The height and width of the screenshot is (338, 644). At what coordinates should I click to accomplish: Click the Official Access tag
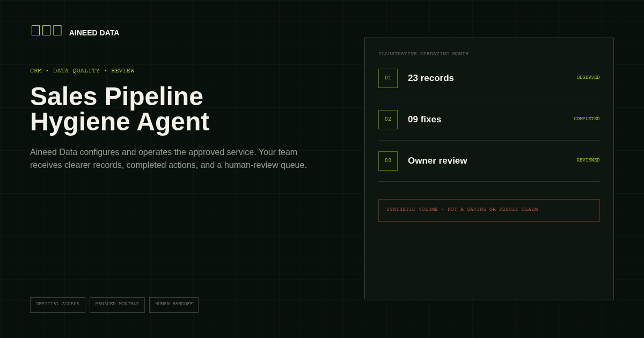click(x=57, y=305)
